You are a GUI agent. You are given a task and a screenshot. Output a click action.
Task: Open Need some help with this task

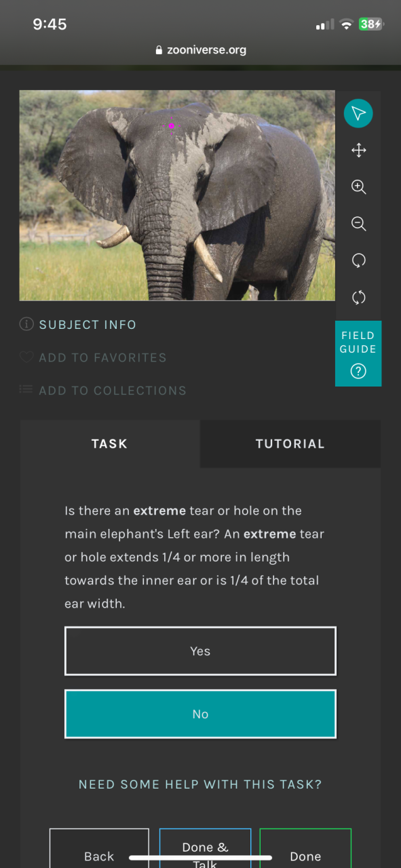pyautogui.click(x=200, y=785)
